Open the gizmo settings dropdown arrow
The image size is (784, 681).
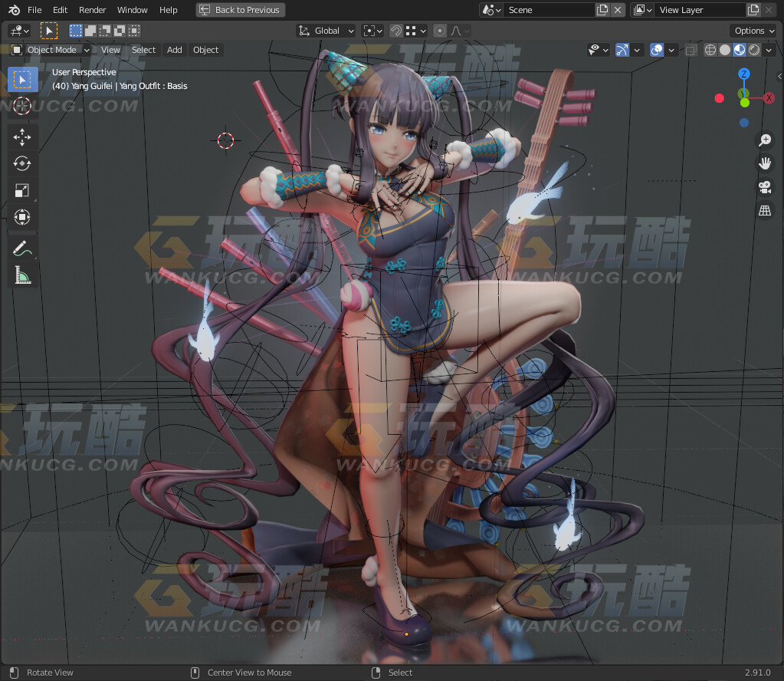(637, 50)
